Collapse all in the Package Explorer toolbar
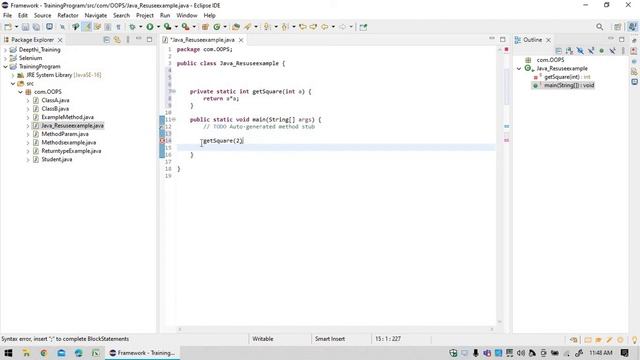This screenshot has width=640, height=360. pyautogui.click(x=107, y=40)
